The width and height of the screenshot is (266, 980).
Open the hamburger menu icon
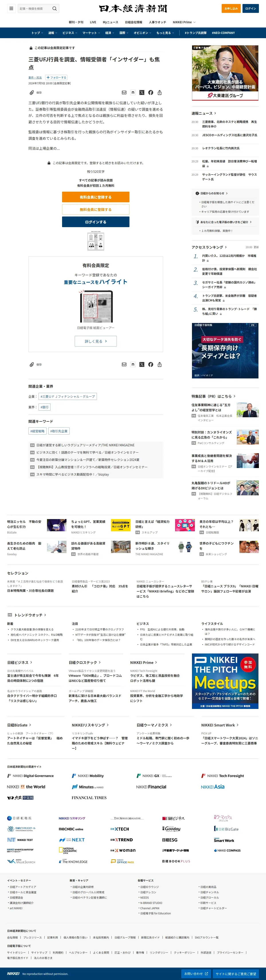coord(11,8)
